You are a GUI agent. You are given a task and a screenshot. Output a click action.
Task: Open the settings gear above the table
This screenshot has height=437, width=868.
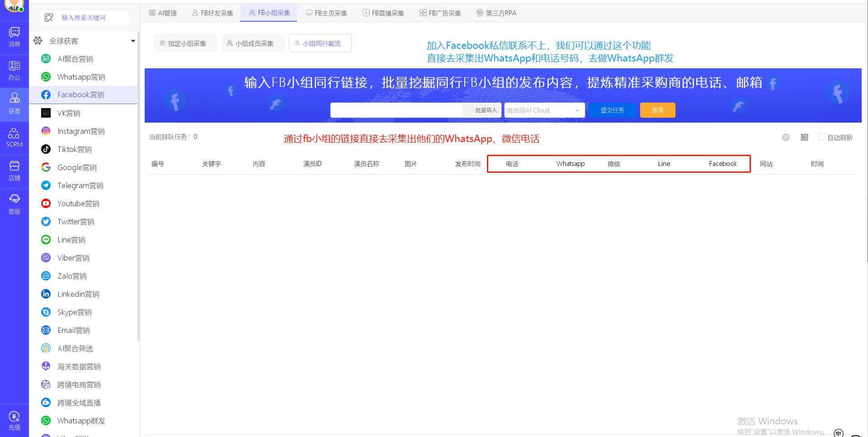click(x=786, y=137)
